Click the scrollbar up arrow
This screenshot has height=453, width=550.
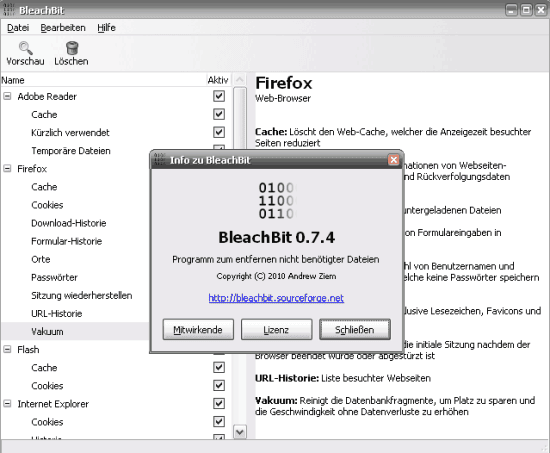coord(240,80)
